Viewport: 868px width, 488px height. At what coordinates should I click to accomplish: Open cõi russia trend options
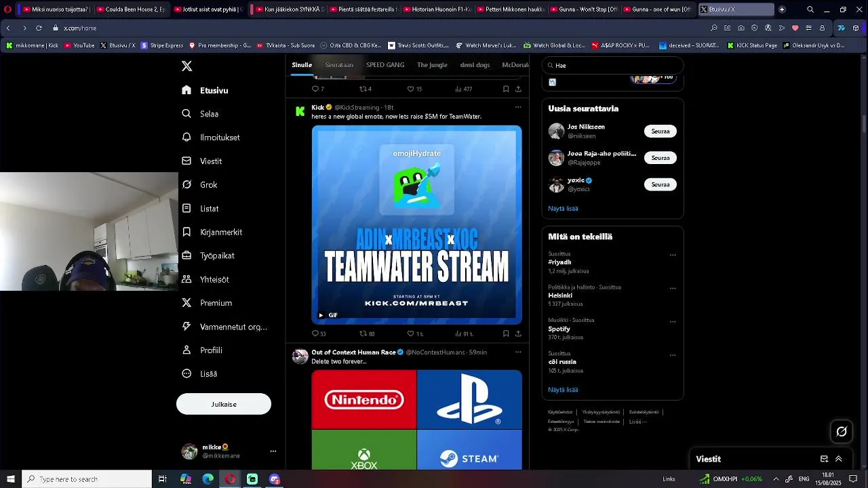[x=673, y=355]
